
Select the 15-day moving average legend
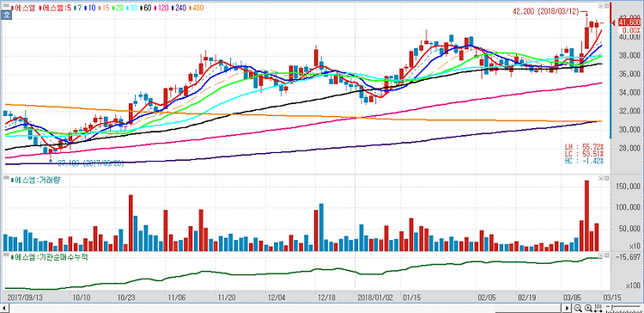104,8
